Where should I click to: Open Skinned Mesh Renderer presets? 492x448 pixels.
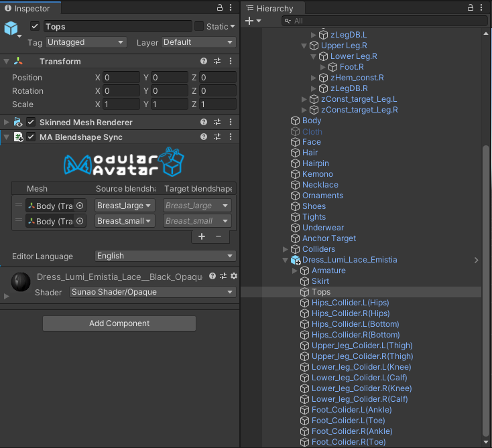click(x=217, y=122)
